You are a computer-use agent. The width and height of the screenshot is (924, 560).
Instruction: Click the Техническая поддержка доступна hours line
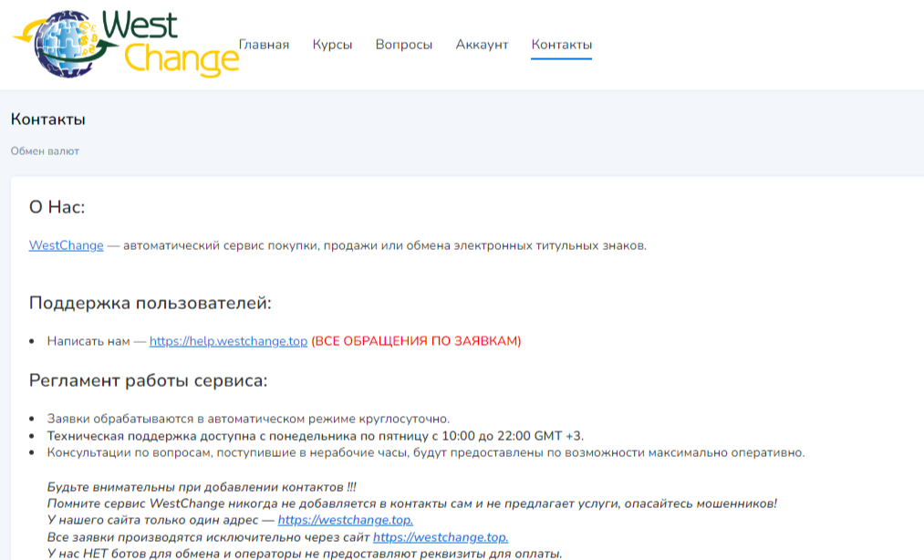click(316, 436)
